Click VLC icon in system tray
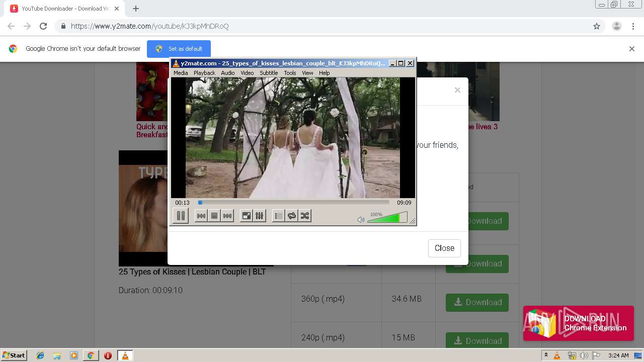644x362 pixels. pos(557,355)
